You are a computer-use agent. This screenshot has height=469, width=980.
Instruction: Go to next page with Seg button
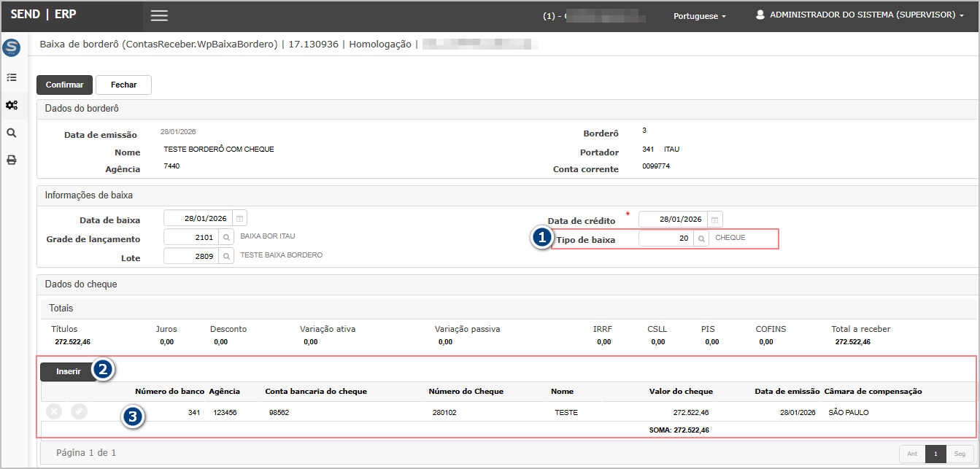click(x=960, y=453)
